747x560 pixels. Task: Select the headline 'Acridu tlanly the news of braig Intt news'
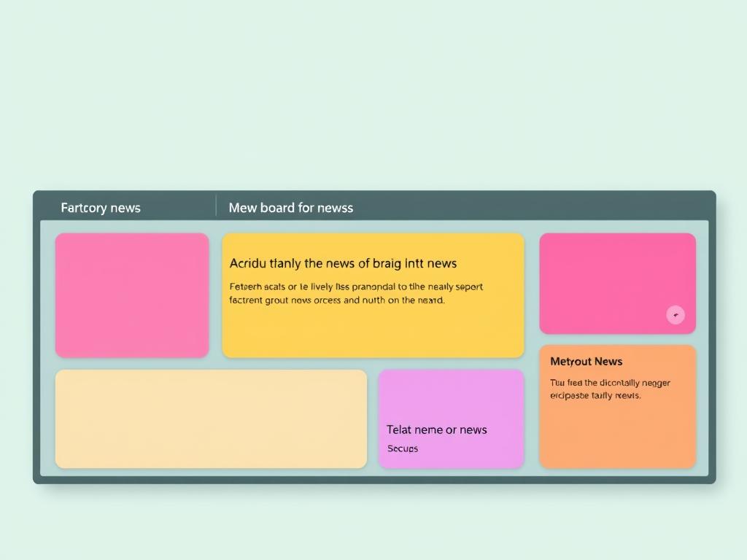click(x=343, y=263)
